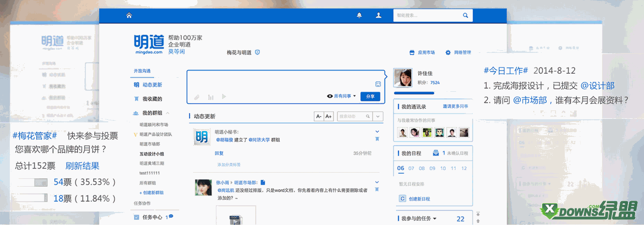Click 刷新结果 on the poll card
Screen dimensions: 644x225
82,166
